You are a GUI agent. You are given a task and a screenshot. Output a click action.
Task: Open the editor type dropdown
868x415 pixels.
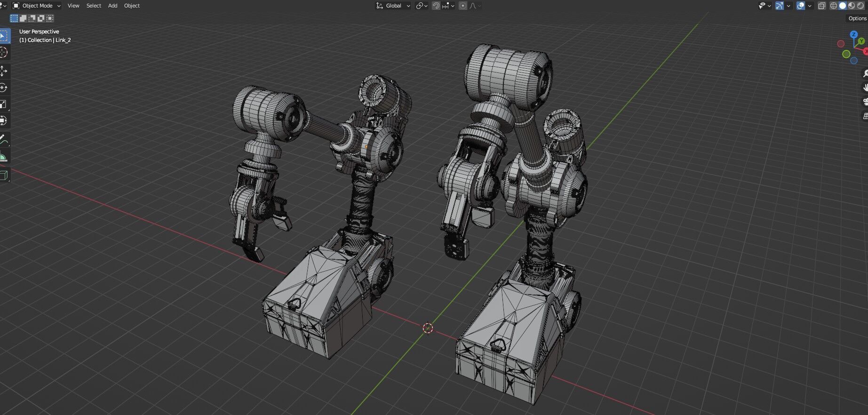4,6
